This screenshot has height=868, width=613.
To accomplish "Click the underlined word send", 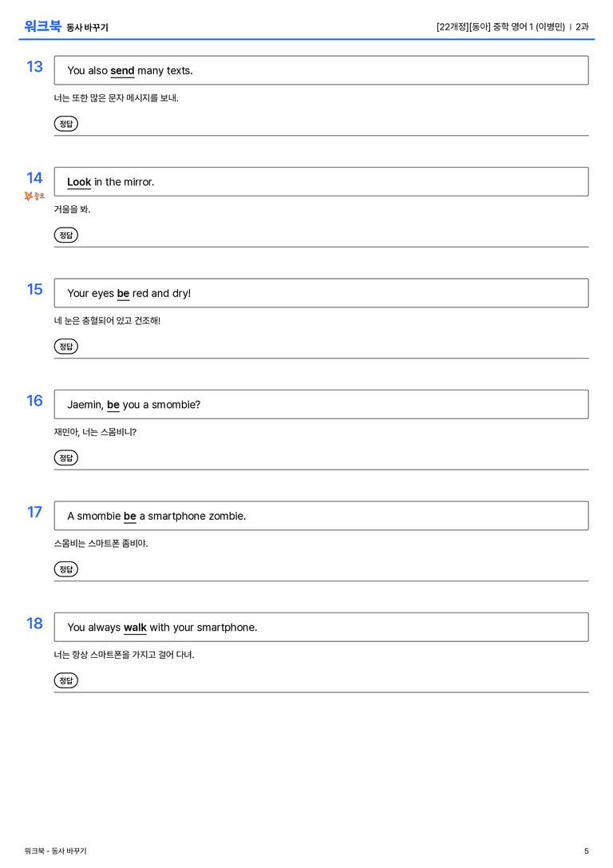I will pyautogui.click(x=122, y=71).
